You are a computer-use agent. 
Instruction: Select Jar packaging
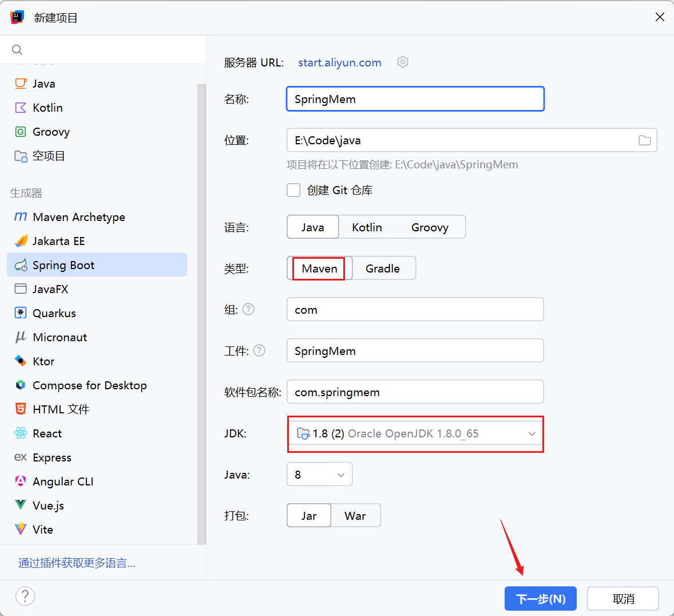308,516
